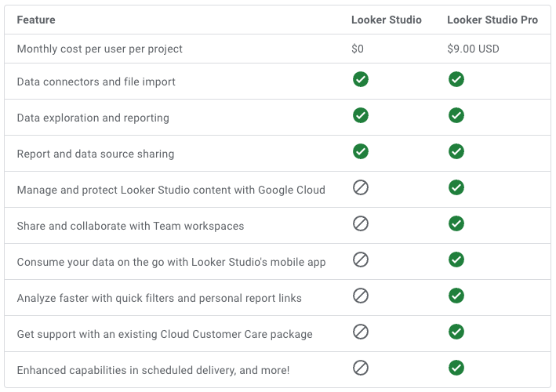Image resolution: width=556 pixels, height=392 pixels.
Task: Click Looker Studio checkmark for Report sharing
Action: click(x=361, y=151)
